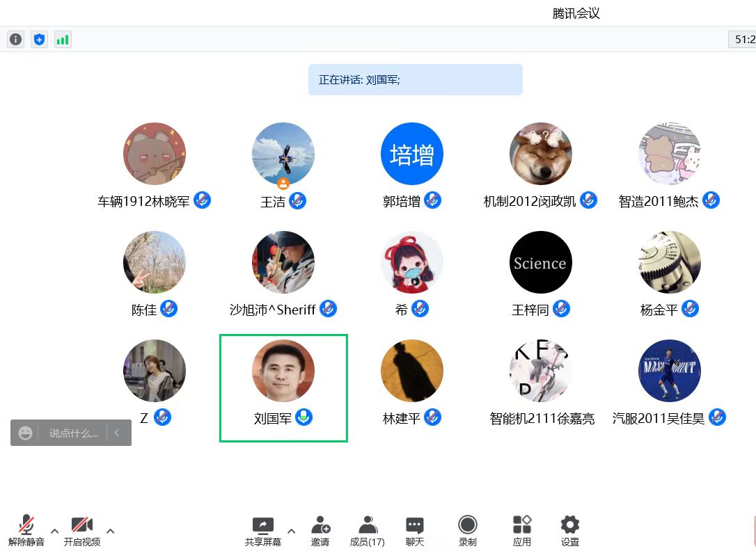Open the blue security shield icon

coord(39,40)
